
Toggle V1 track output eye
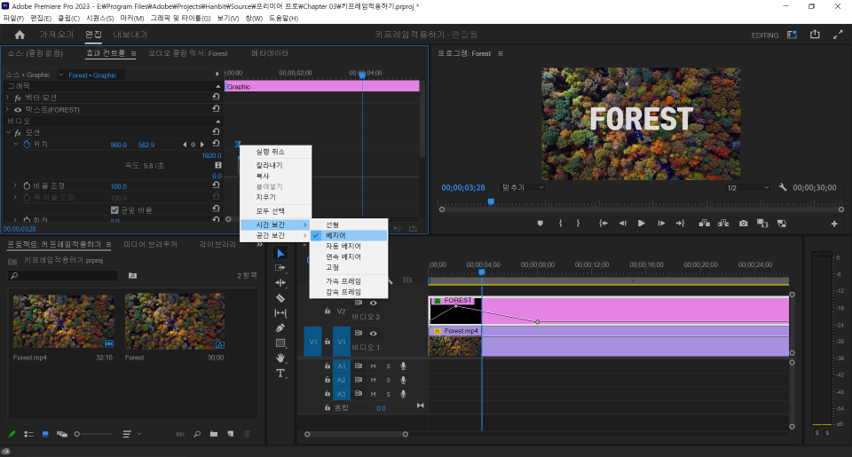click(x=373, y=333)
